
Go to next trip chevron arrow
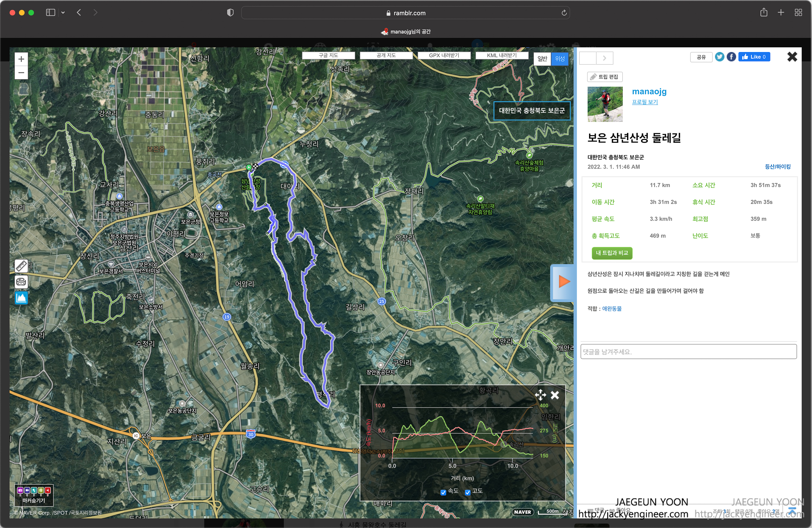604,58
